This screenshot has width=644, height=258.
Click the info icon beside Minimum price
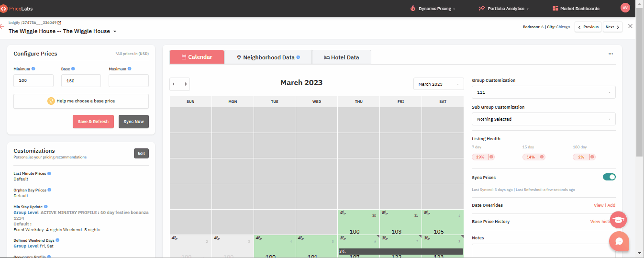33,69
